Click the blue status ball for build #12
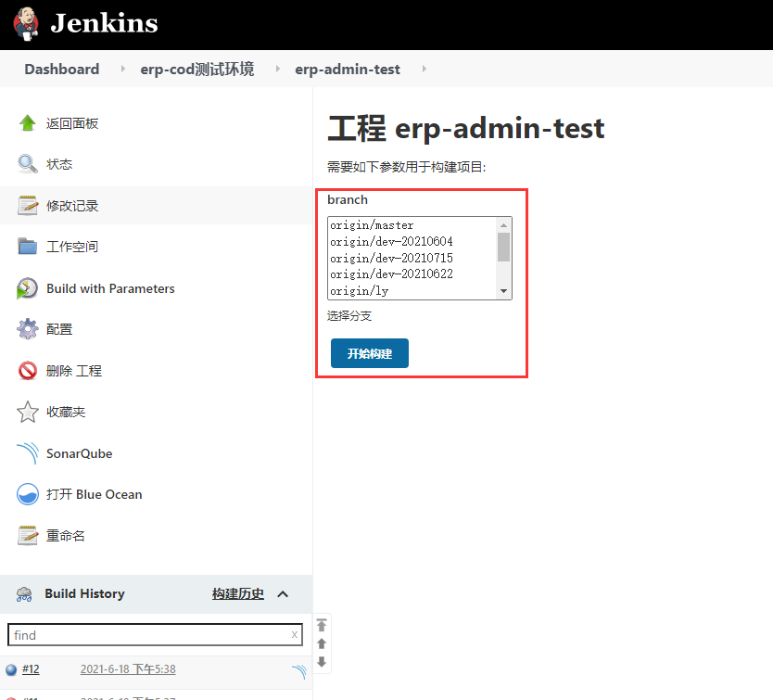 11,670
